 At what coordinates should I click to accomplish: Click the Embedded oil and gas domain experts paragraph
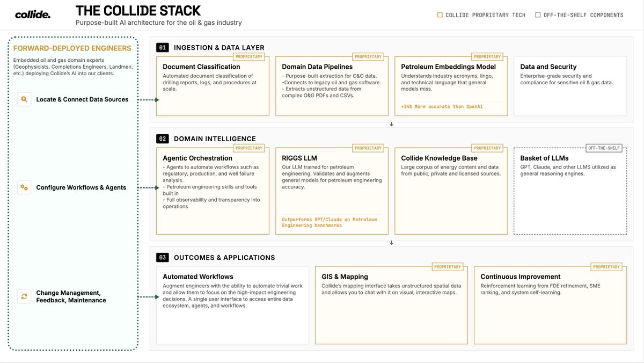tap(73, 67)
